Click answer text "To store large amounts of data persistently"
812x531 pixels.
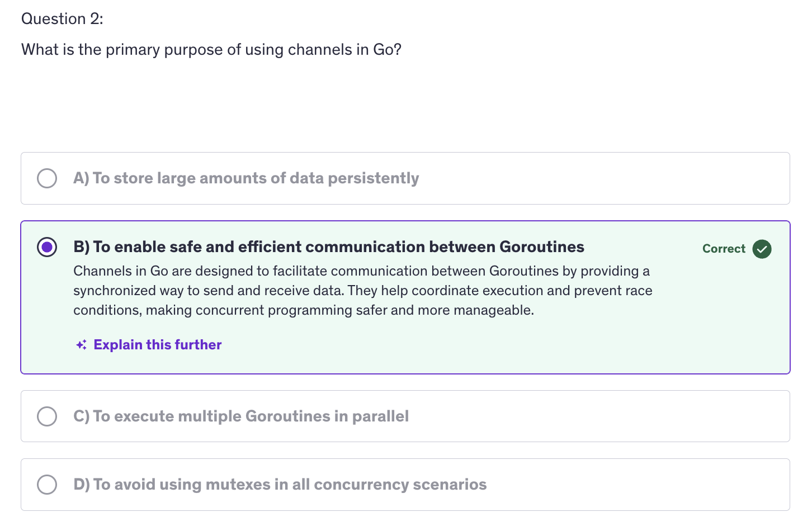click(256, 178)
